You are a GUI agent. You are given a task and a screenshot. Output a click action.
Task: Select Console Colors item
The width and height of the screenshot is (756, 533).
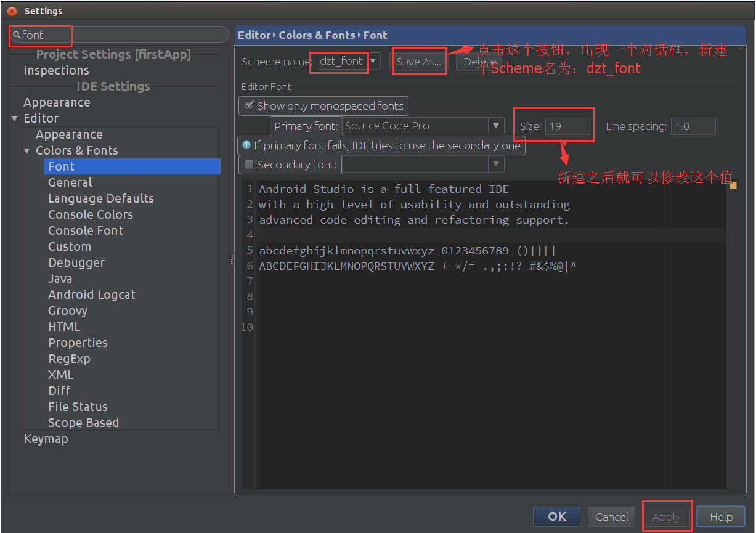click(91, 214)
